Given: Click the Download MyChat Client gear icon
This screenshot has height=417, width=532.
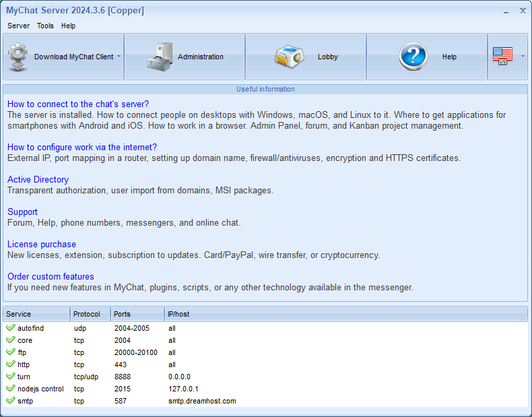Looking at the screenshot, I should click(18, 57).
